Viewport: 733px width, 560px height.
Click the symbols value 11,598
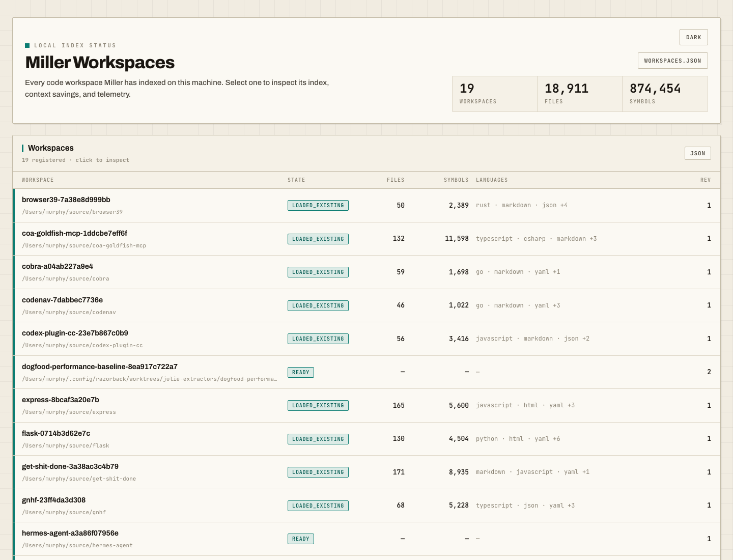pos(457,239)
